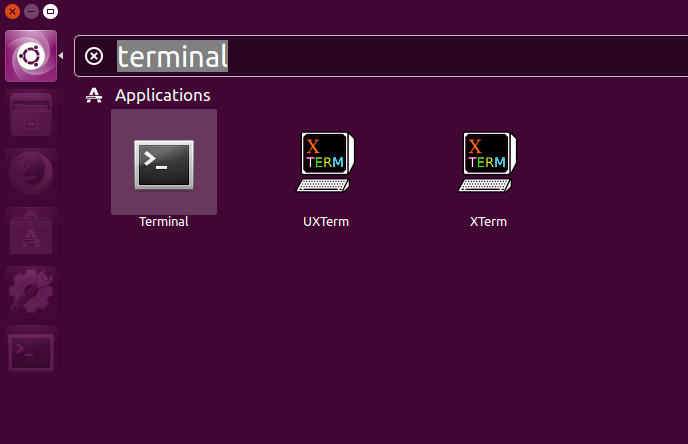688x444 pixels.
Task: Open Files manager from the launcher
Action: pyautogui.click(x=31, y=115)
